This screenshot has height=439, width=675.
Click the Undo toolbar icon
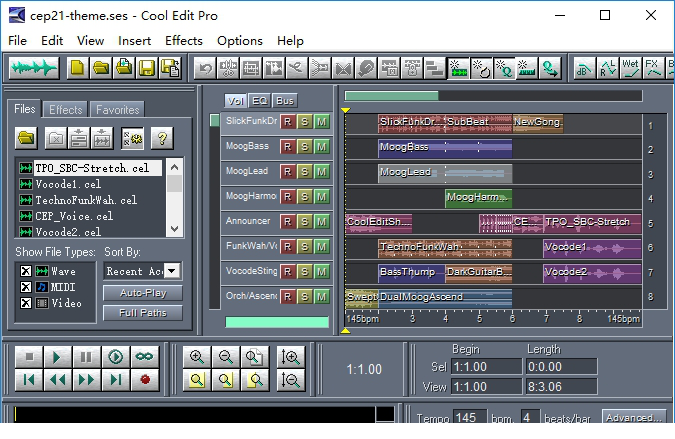(205, 68)
